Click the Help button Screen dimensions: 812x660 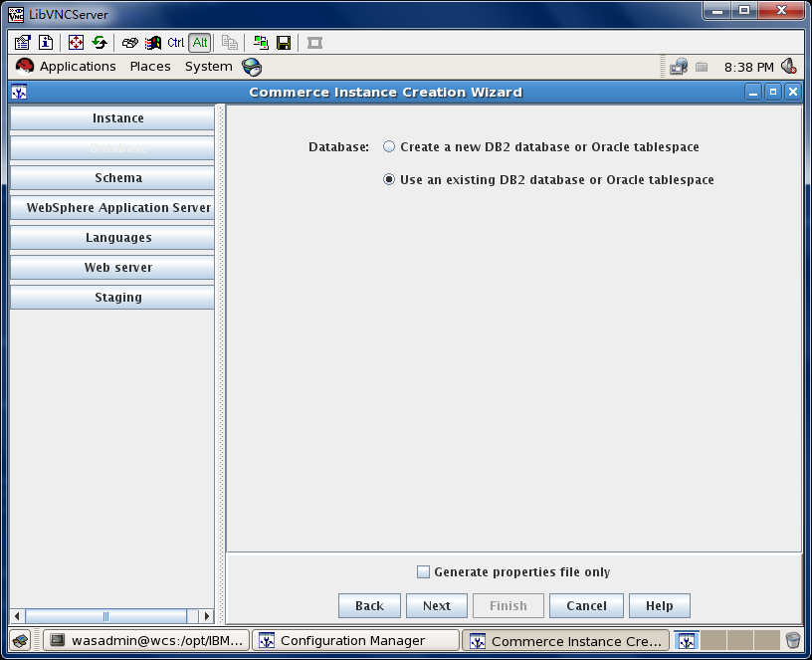point(659,605)
